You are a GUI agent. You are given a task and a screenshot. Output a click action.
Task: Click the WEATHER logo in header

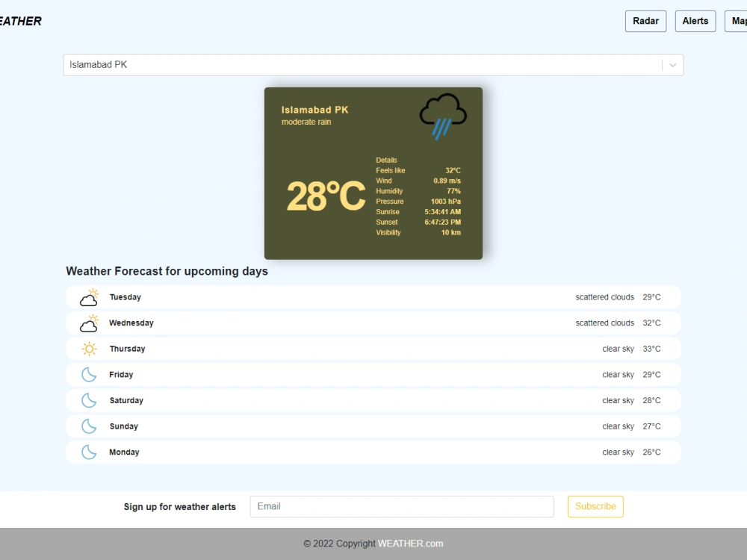pos(20,21)
